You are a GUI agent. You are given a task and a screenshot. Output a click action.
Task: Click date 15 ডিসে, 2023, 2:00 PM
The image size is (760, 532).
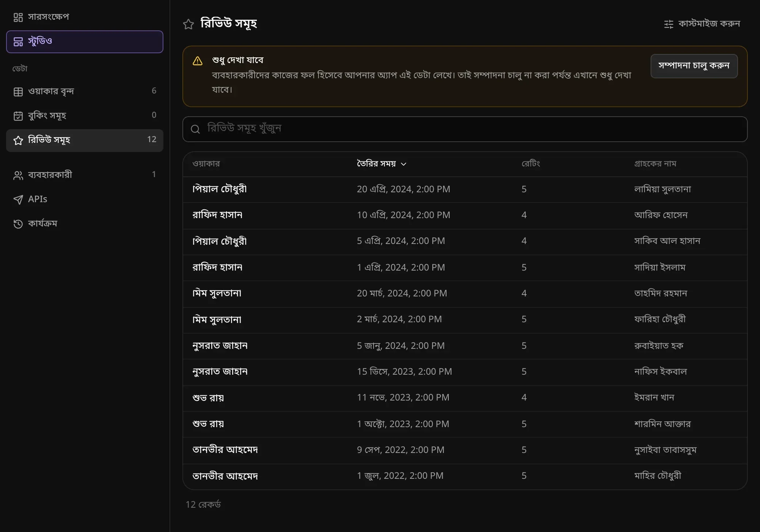pyautogui.click(x=404, y=372)
